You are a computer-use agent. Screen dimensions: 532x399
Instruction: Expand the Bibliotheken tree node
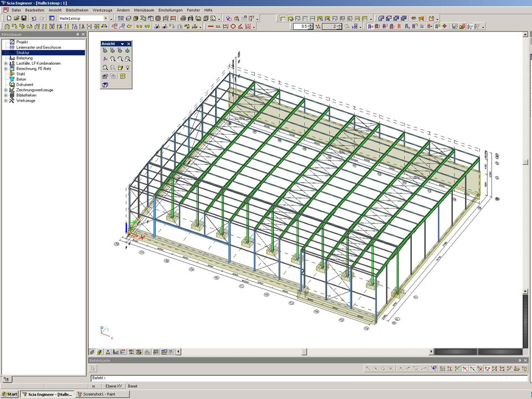[x=6, y=95]
